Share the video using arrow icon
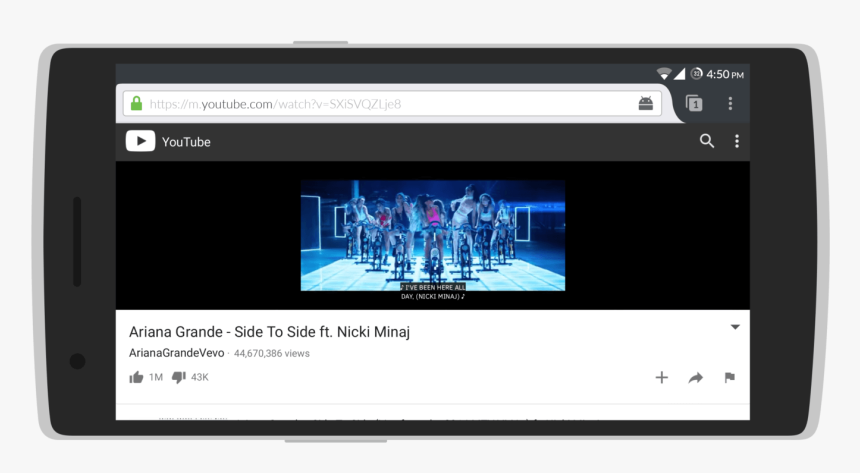Viewport: 860px width, 473px height. point(695,377)
